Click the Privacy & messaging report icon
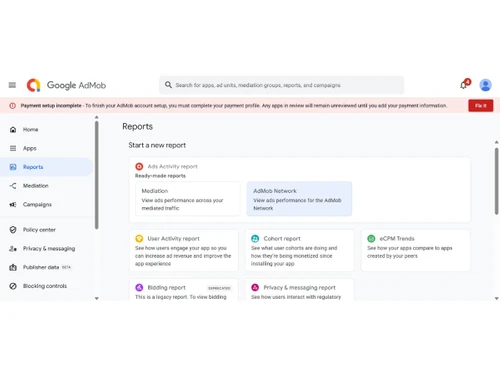 (x=255, y=287)
